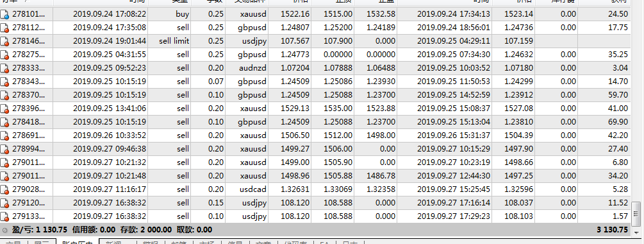
Task: Click the order icon for 278333 audnzd
Action: (x=5, y=68)
